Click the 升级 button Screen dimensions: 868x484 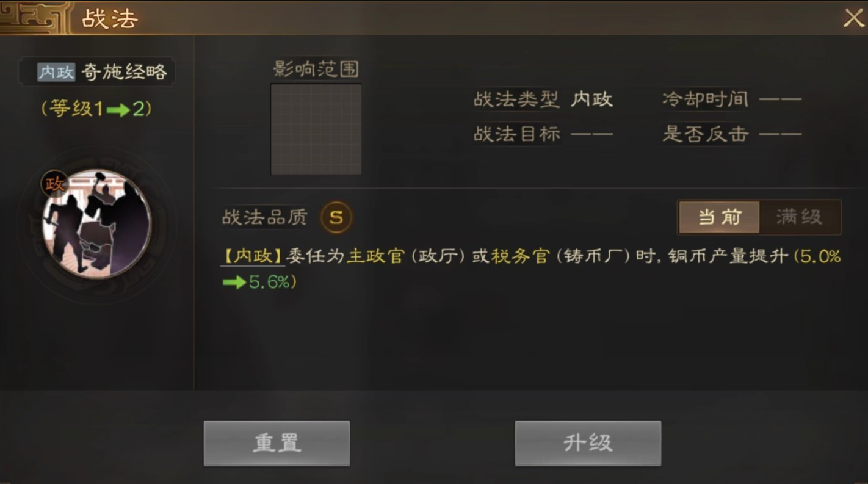588,443
